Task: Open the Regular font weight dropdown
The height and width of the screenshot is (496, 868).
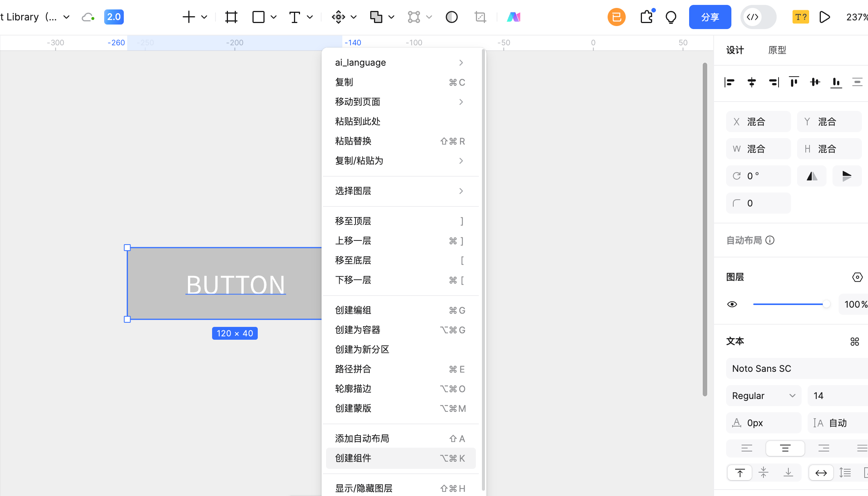Action: point(763,396)
